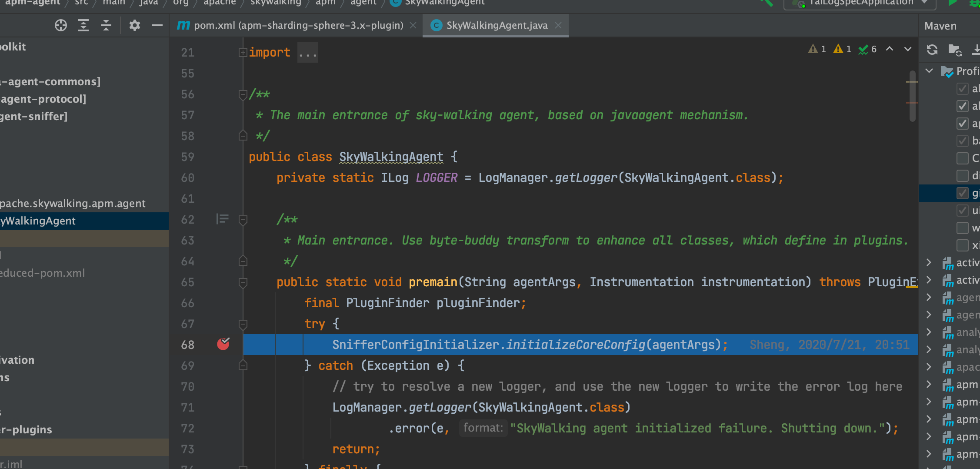Click the Maven m icon on pom.xml tab
The height and width of the screenshot is (469, 980).
(x=183, y=25)
